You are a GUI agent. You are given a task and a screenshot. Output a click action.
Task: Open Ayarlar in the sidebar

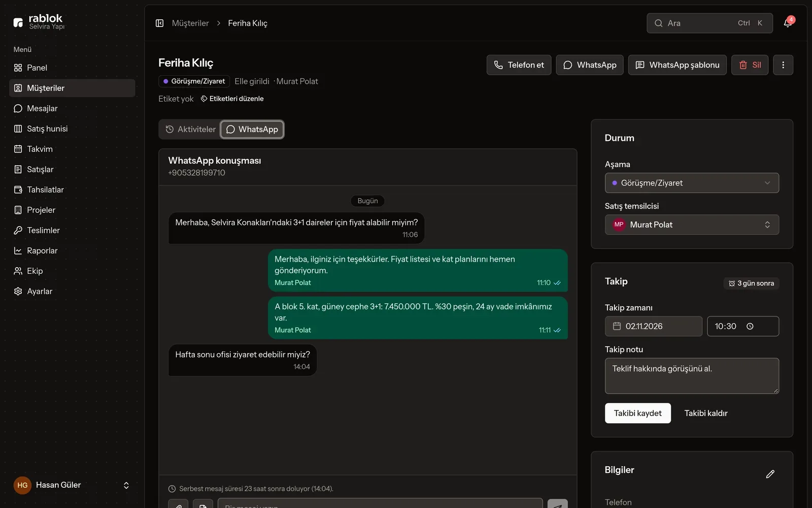point(72,291)
